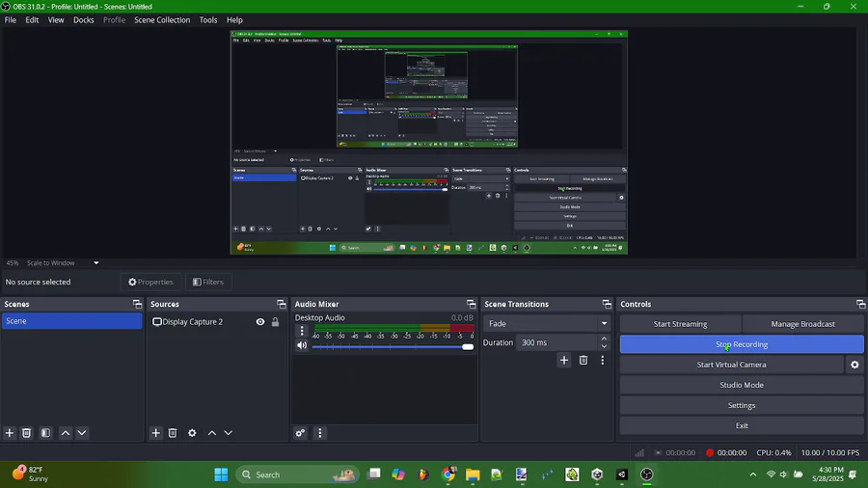Show hidden system tray icons chevron
The image size is (868, 488).
coord(753,474)
